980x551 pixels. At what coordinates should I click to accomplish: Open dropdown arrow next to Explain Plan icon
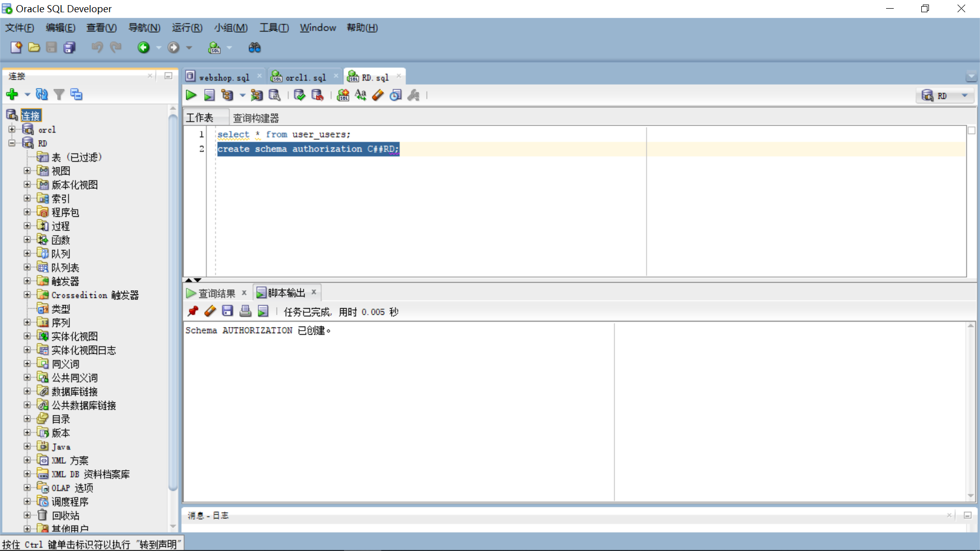point(242,95)
